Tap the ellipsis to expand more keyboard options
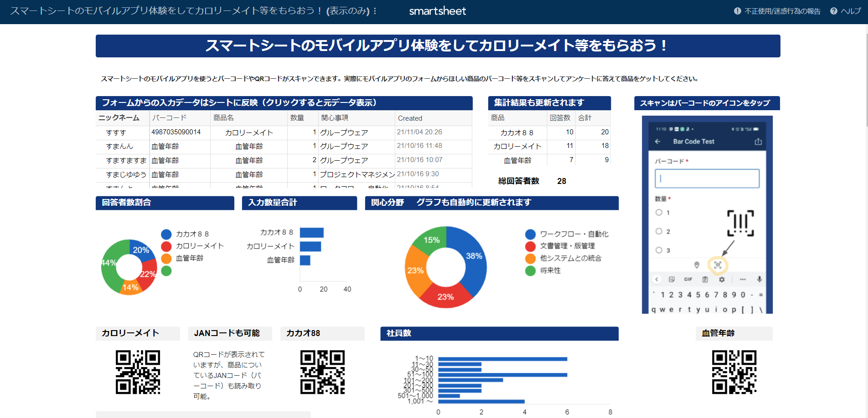 pos(743,280)
